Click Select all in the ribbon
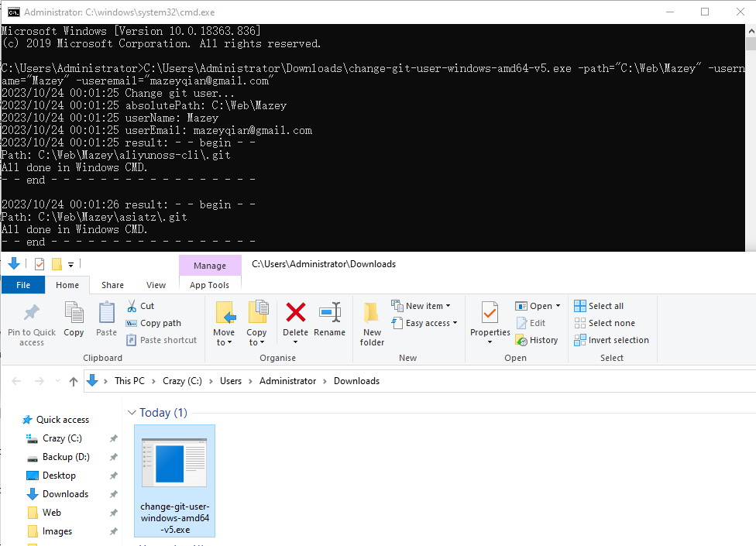Screen dimensions: 756x546 pyautogui.click(x=604, y=305)
